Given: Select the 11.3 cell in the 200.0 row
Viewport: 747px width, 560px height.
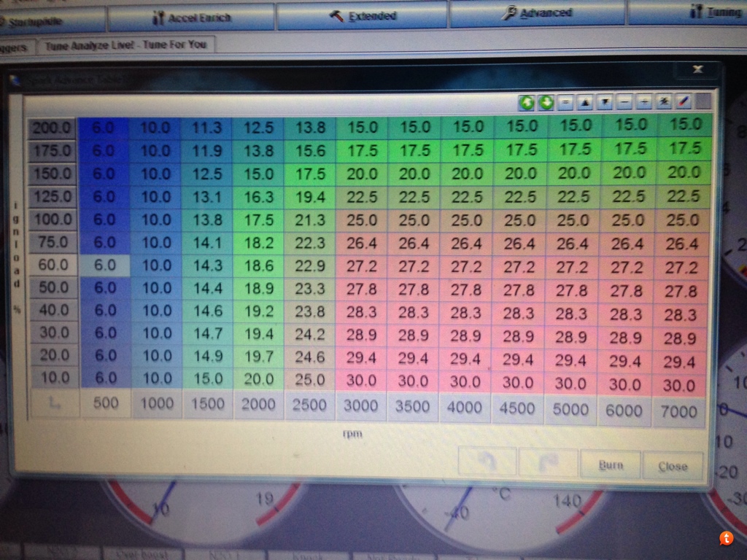Looking at the screenshot, I should pos(207,128).
